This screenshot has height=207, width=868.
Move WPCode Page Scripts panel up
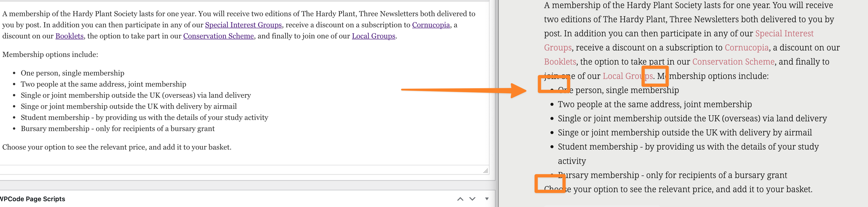(x=460, y=199)
